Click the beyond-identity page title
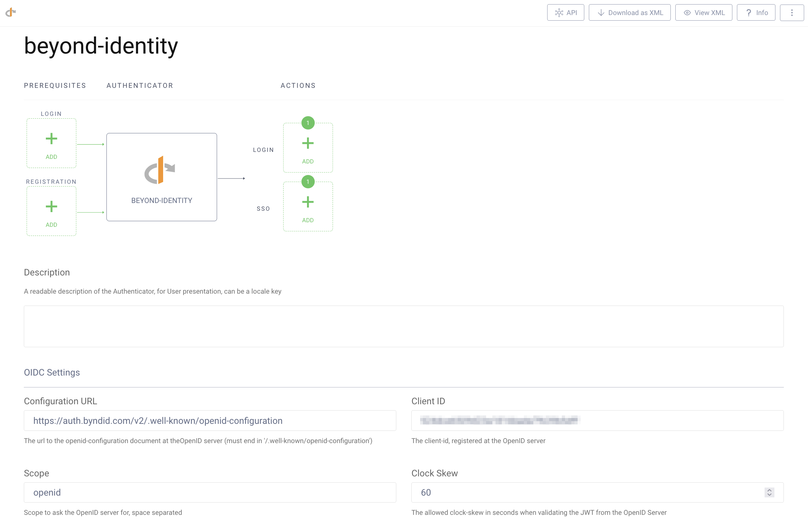Image resolution: width=808 pixels, height=532 pixels. [101, 46]
